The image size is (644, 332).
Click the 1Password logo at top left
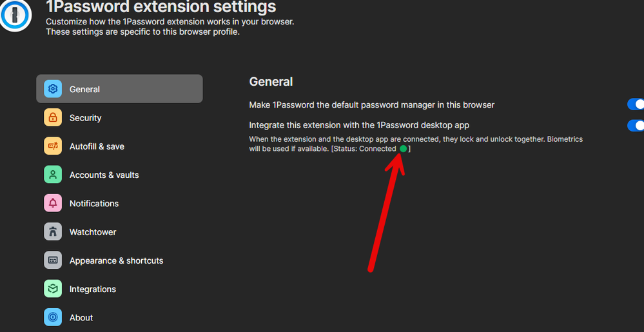16,14
